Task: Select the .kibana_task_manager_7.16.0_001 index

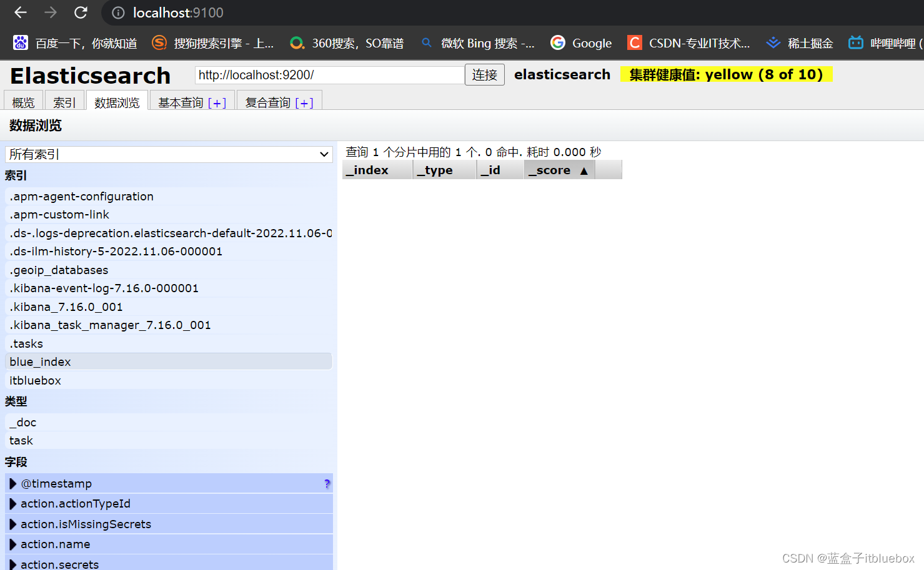Action: [x=169, y=325]
